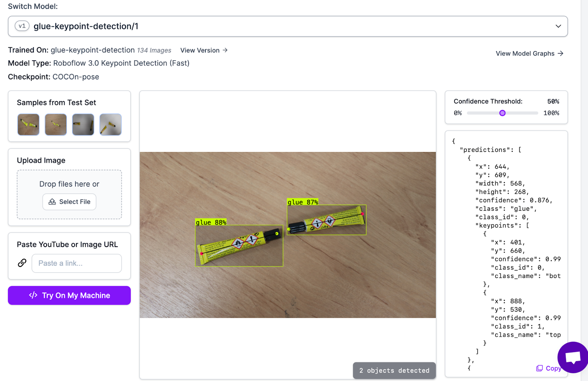This screenshot has height=381, width=588.
Task: Click the copy icon beside Copy
Action: point(539,368)
